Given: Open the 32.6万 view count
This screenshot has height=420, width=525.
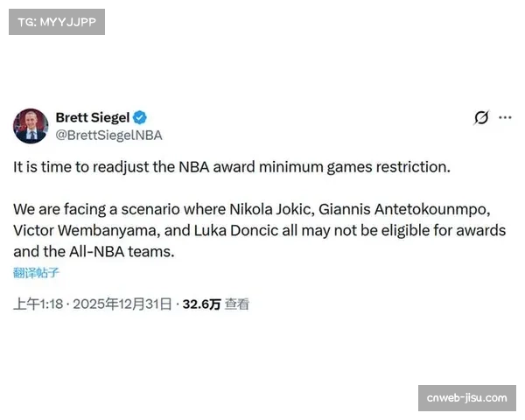Looking at the screenshot, I should click(201, 304).
